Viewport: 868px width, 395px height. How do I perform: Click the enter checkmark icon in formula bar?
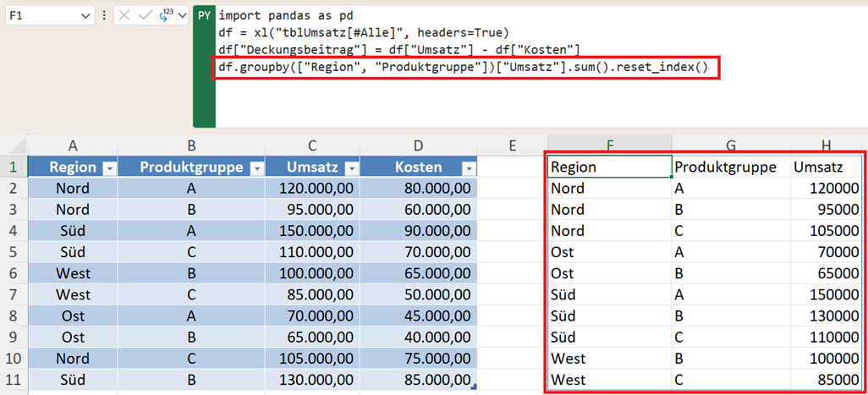click(146, 16)
